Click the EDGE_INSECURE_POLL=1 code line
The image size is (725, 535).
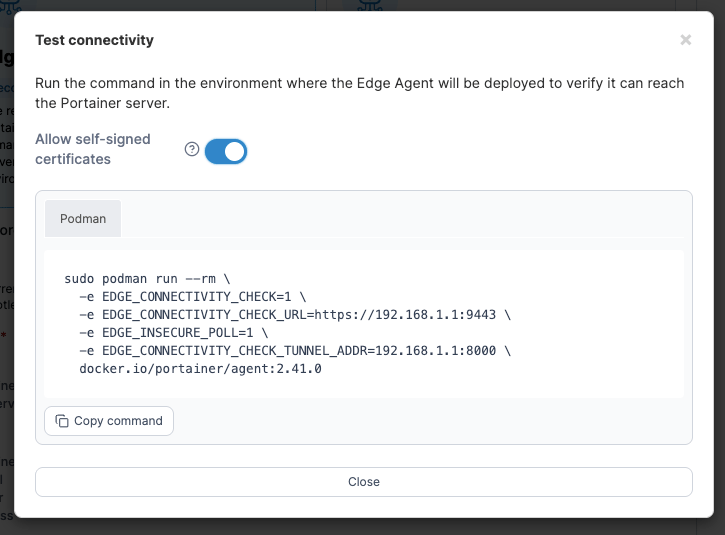pyautogui.click(x=173, y=332)
